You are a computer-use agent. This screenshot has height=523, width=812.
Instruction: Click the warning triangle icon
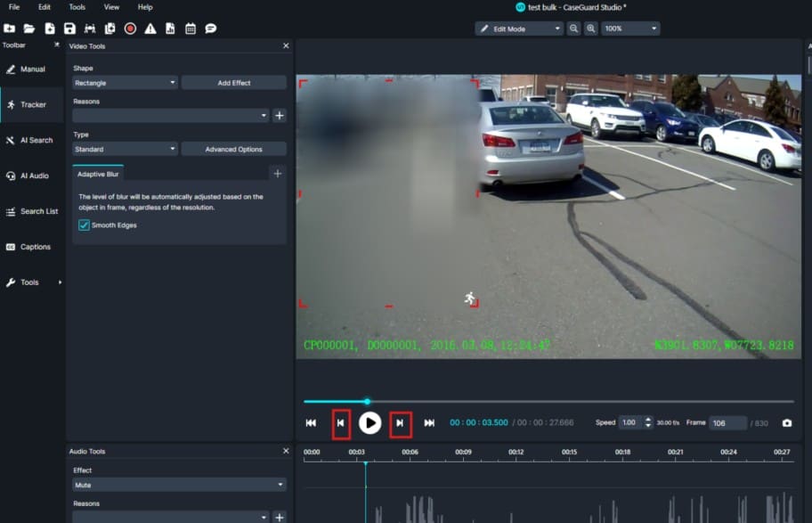pos(150,29)
